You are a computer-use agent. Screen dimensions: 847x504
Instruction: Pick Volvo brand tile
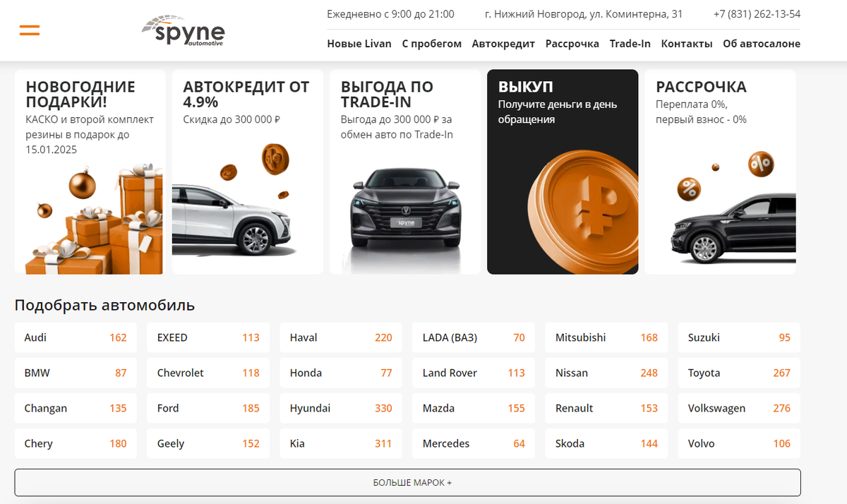point(739,443)
